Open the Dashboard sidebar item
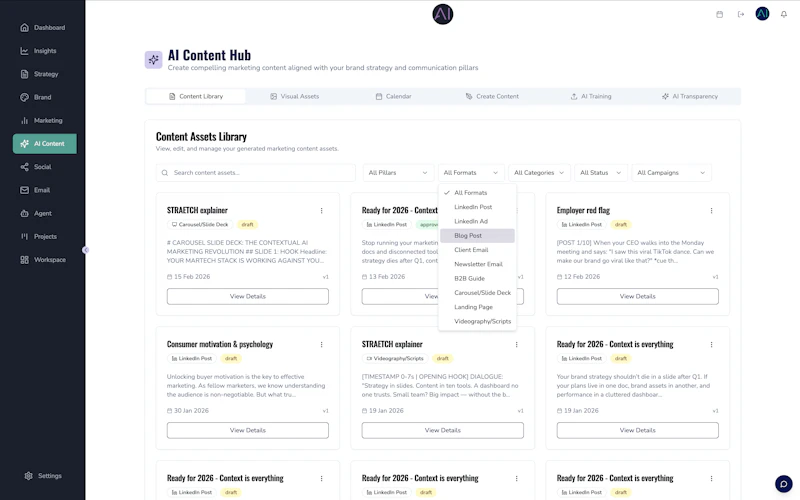800x500 pixels. coord(43,28)
